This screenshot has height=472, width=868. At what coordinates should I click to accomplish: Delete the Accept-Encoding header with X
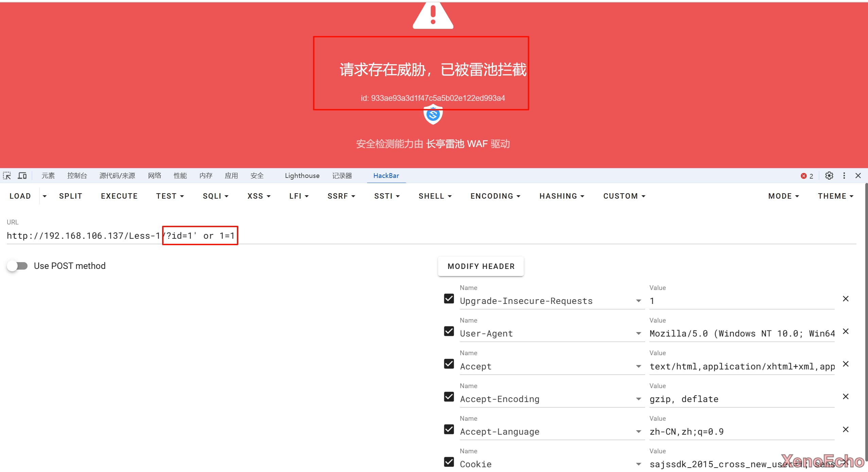tap(846, 397)
